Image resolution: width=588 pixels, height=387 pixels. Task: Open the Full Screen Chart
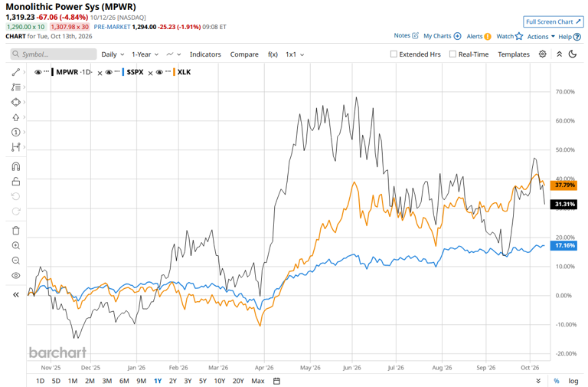tap(553, 21)
